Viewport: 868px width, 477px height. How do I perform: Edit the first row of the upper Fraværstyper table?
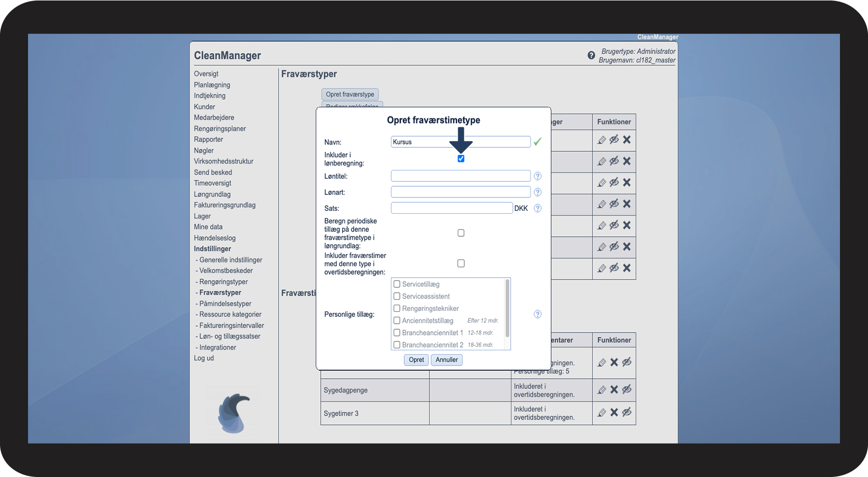tap(602, 140)
